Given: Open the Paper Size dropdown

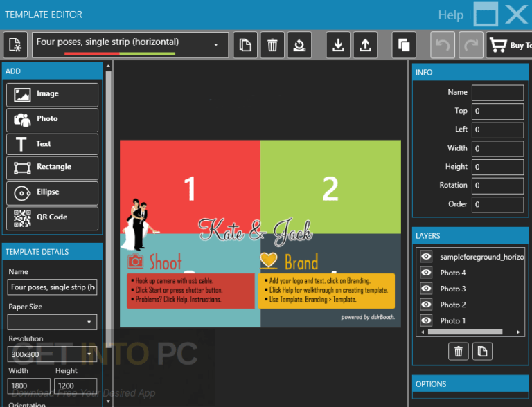Looking at the screenshot, I should [x=52, y=322].
